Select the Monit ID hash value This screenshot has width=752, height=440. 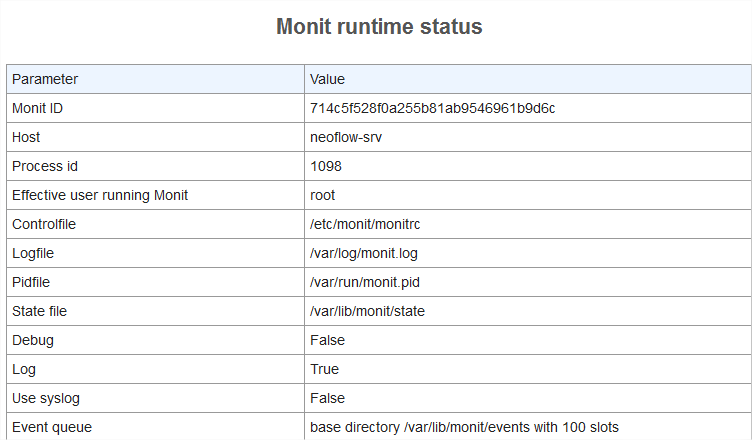[432, 108]
